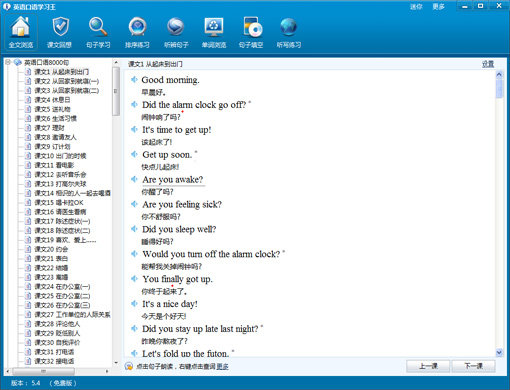Go to previous lesson with 上一课
Image resolution: width=510 pixels, height=390 pixels.
pos(428,366)
